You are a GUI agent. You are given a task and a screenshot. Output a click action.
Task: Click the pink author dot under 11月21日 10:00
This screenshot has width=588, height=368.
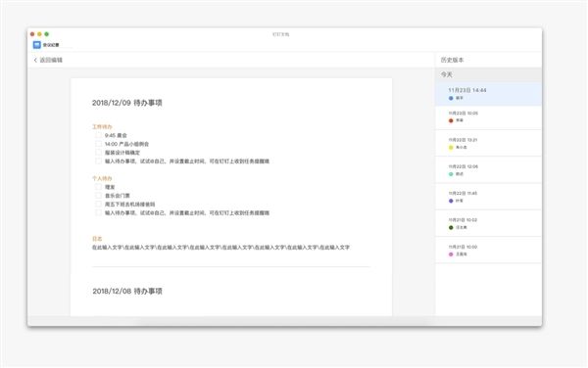point(451,254)
